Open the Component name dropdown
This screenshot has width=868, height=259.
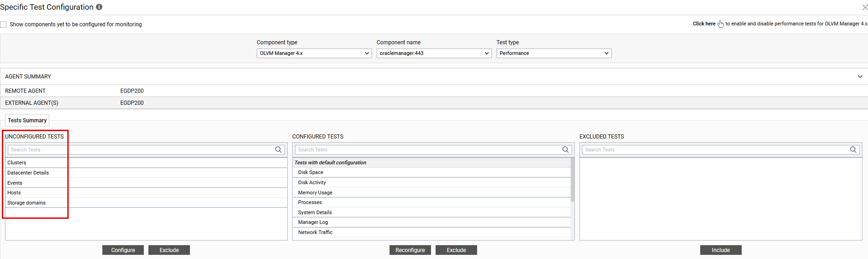434,54
